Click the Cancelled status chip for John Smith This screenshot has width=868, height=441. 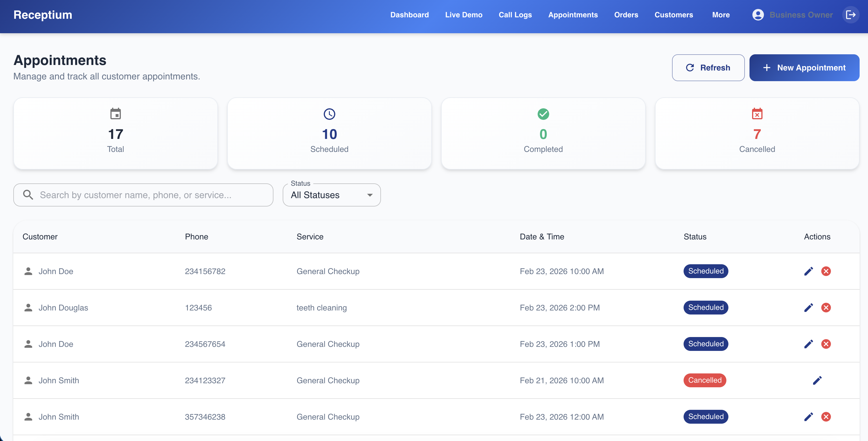click(705, 380)
